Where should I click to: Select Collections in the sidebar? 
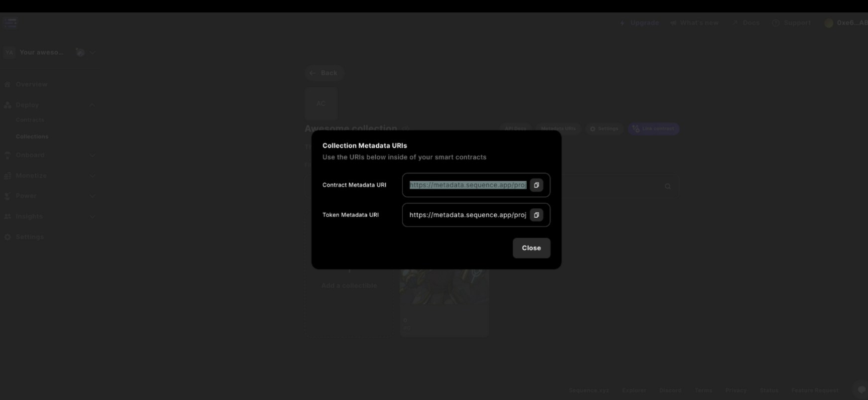(32, 136)
